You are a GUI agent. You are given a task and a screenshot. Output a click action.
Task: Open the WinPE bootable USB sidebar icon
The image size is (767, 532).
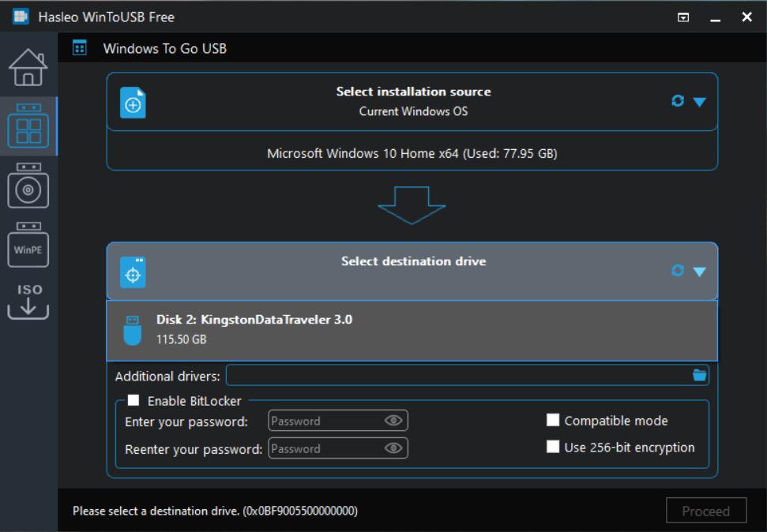(x=28, y=245)
